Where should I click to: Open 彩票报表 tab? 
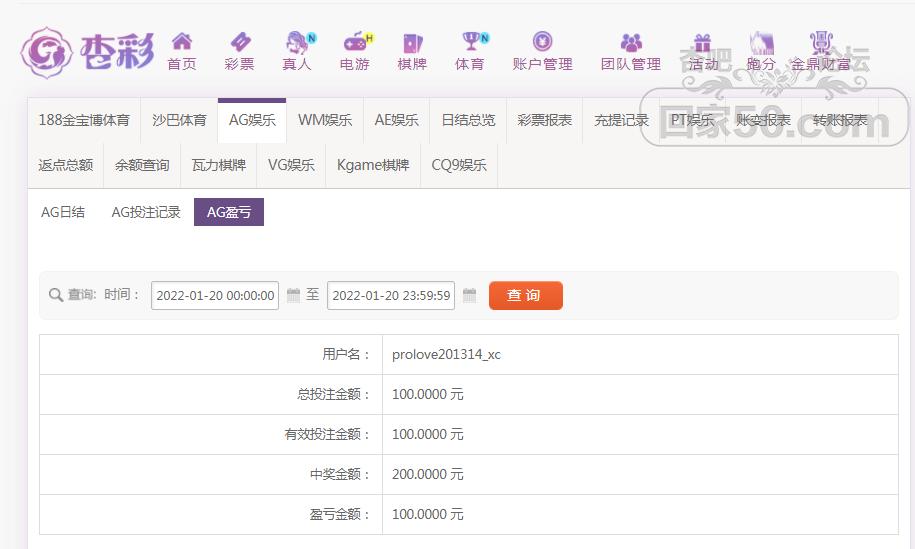pos(544,120)
